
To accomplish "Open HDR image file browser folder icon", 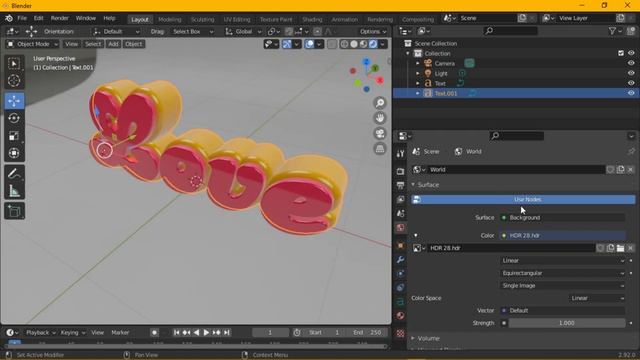I will click(620, 248).
